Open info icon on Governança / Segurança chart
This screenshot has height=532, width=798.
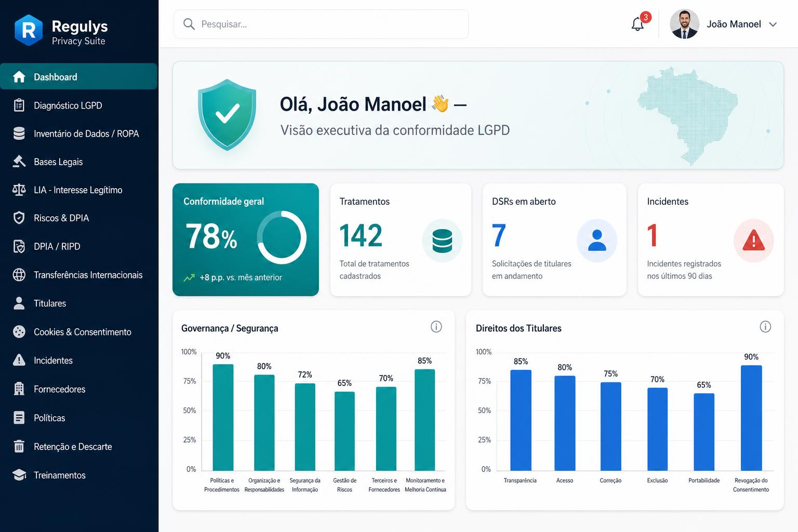point(436,327)
